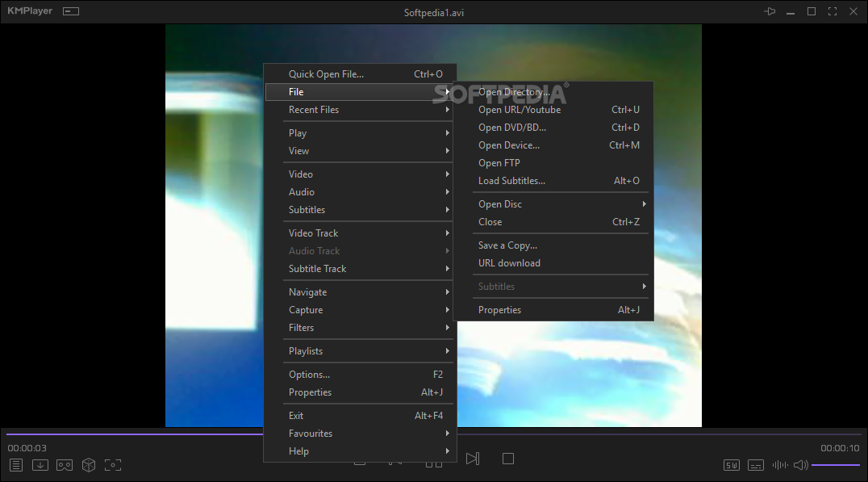Click the elapsed time 00:00:03

click(x=27, y=448)
